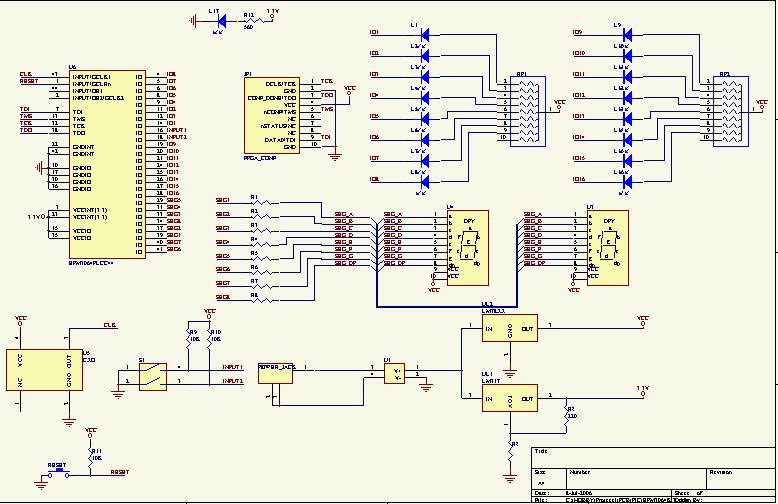Click the TDO net label left of U6
This screenshot has width=778, height=504.
pyautogui.click(x=26, y=130)
